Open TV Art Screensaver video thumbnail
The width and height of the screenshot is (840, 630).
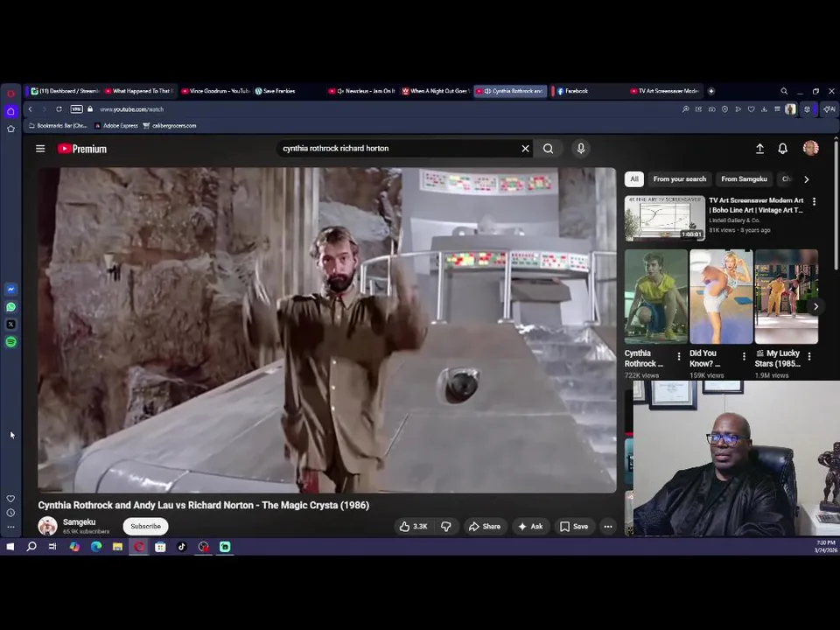665,218
